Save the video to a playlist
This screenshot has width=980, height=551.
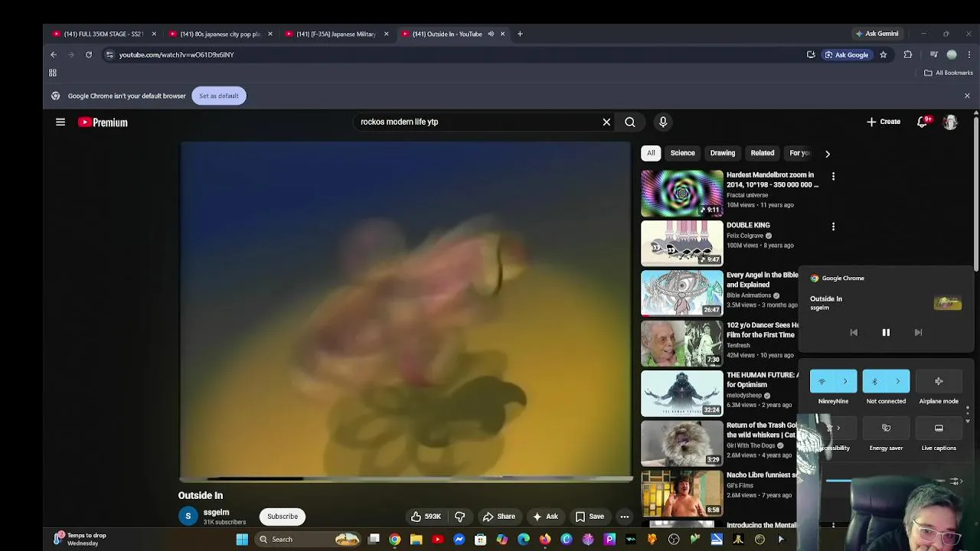(590, 517)
